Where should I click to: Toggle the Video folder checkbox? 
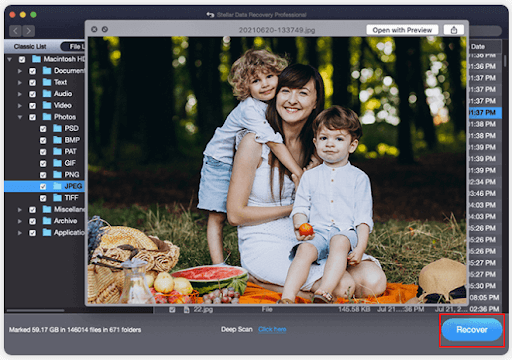(x=32, y=106)
